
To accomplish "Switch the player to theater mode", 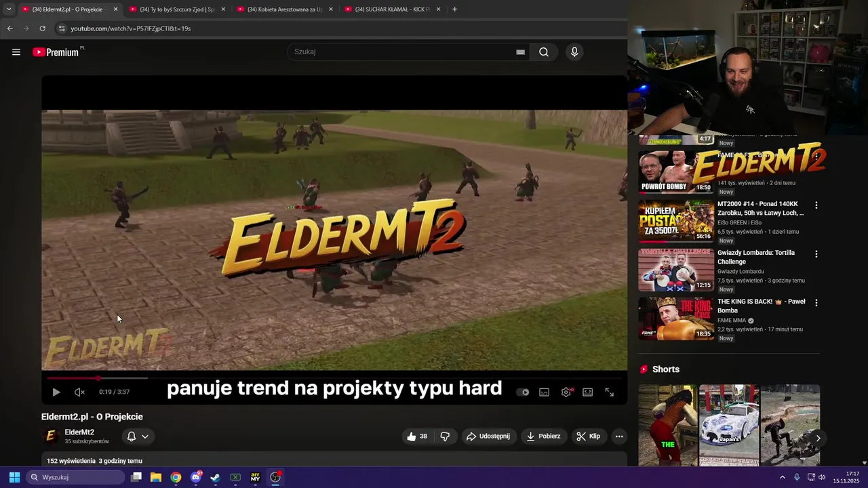I will [588, 392].
